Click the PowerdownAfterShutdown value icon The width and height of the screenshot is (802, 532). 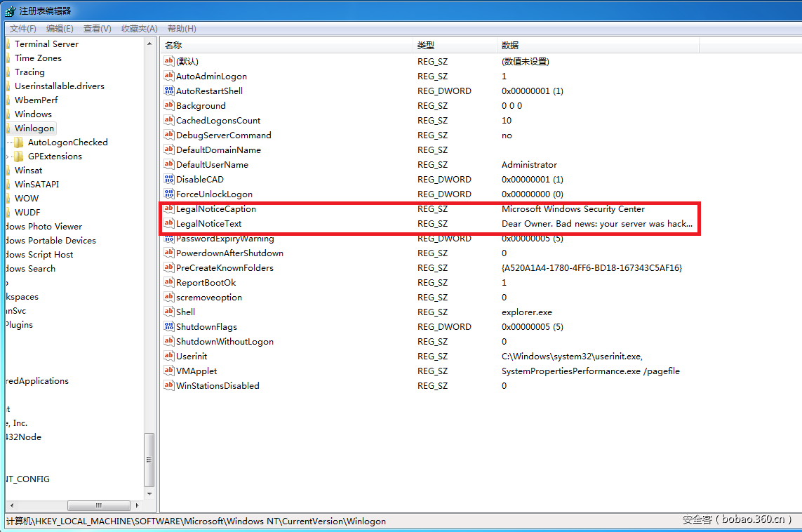tap(169, 253)
